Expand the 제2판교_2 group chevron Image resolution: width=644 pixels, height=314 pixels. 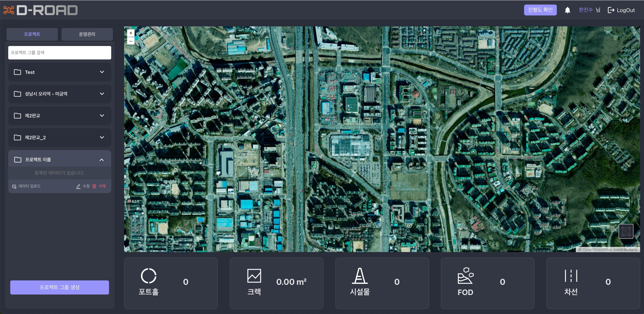click(102, 138)
